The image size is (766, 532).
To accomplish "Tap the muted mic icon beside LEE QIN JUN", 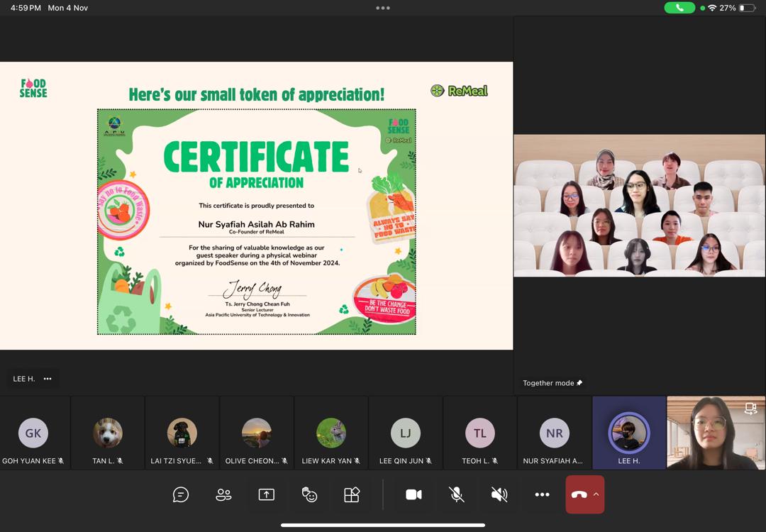I will click(x=428, y=460).
